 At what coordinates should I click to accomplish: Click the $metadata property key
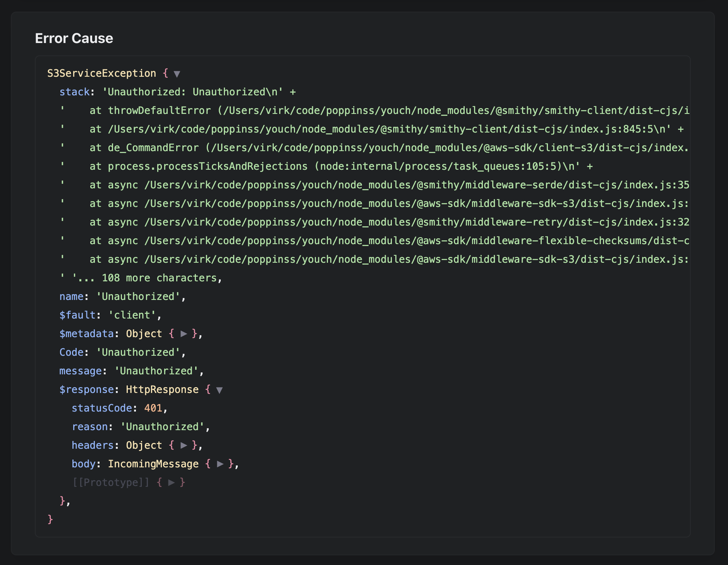click(x=86, y=334)
